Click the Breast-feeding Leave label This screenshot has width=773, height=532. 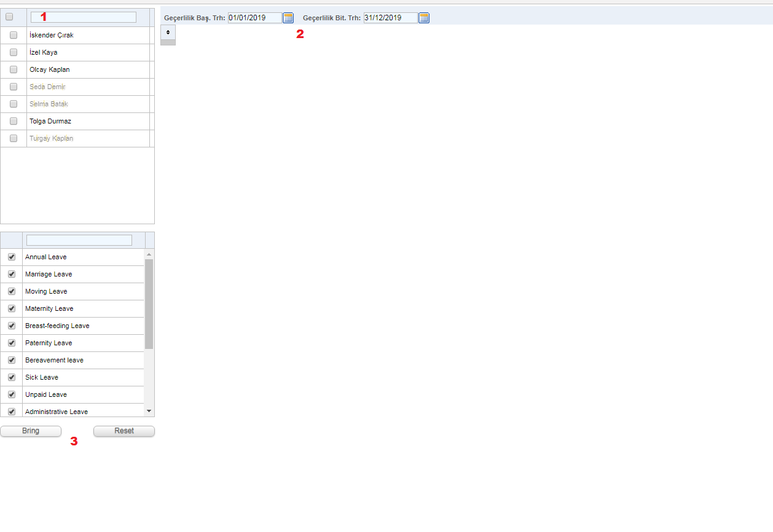(57, 326)
